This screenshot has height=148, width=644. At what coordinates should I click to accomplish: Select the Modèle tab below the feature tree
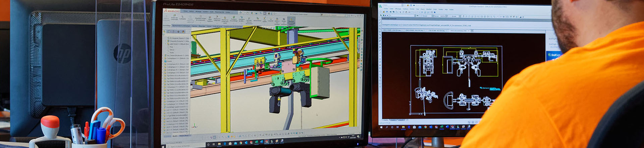pos(175,136)
